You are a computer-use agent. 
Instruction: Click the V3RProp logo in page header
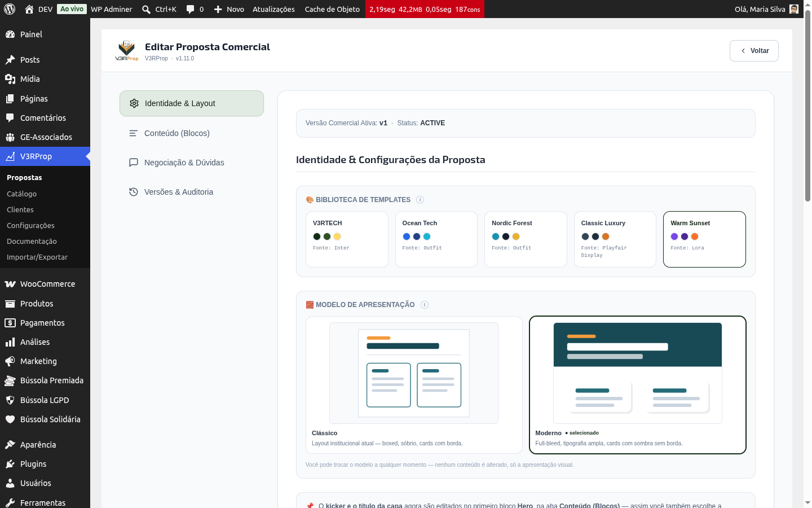point(126,50)
